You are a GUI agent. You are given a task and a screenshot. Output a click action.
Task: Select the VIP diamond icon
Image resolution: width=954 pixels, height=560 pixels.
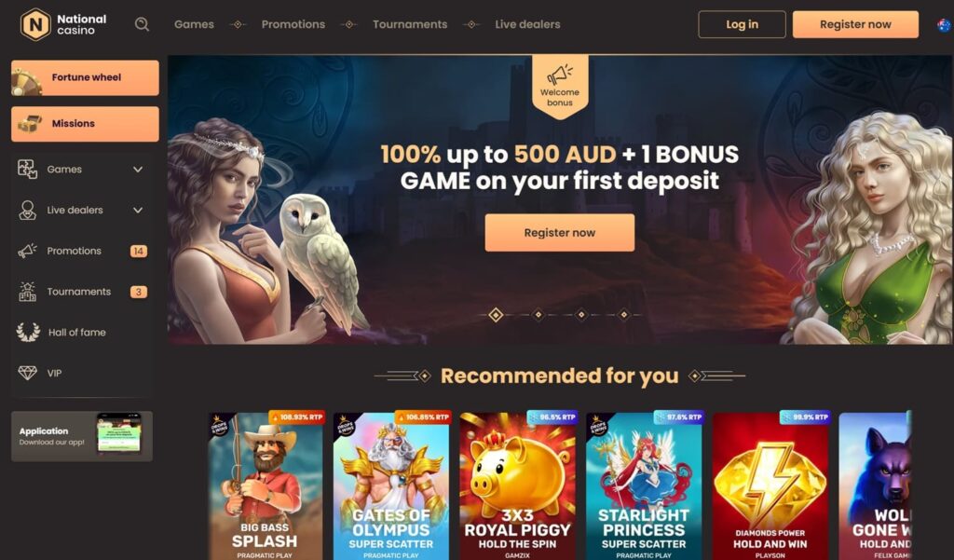click(27, 373)
